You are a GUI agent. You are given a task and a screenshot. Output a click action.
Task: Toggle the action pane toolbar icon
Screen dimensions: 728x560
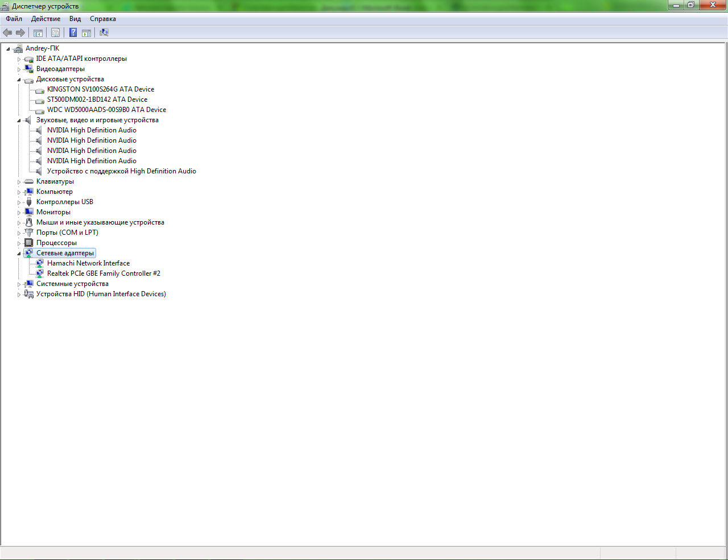[86, 32]
